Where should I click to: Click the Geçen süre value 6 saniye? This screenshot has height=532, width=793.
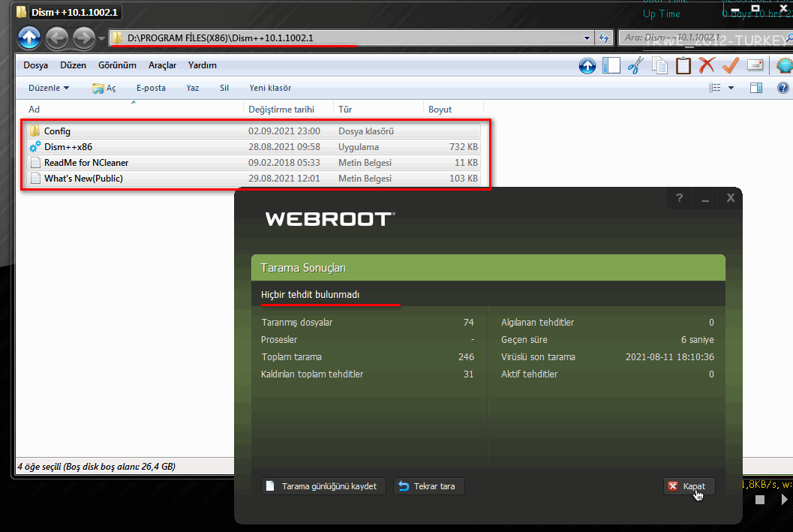698,340
